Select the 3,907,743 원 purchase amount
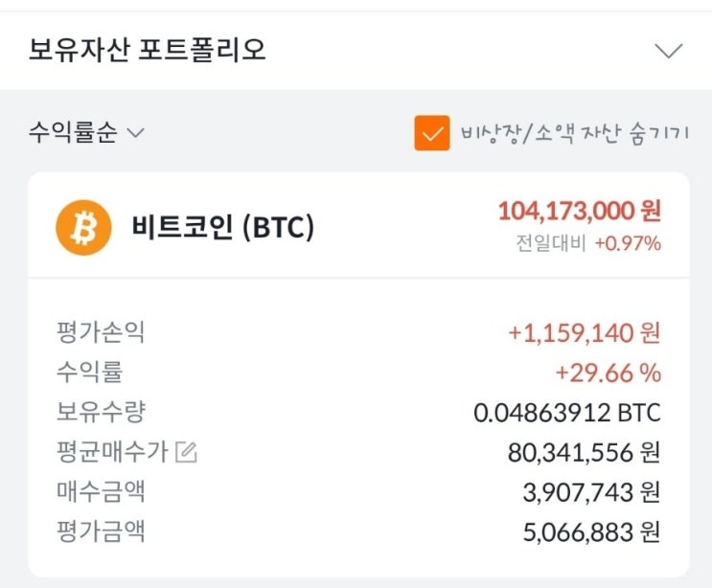This screenshot has height=588, width=712. tap(589, 492)
